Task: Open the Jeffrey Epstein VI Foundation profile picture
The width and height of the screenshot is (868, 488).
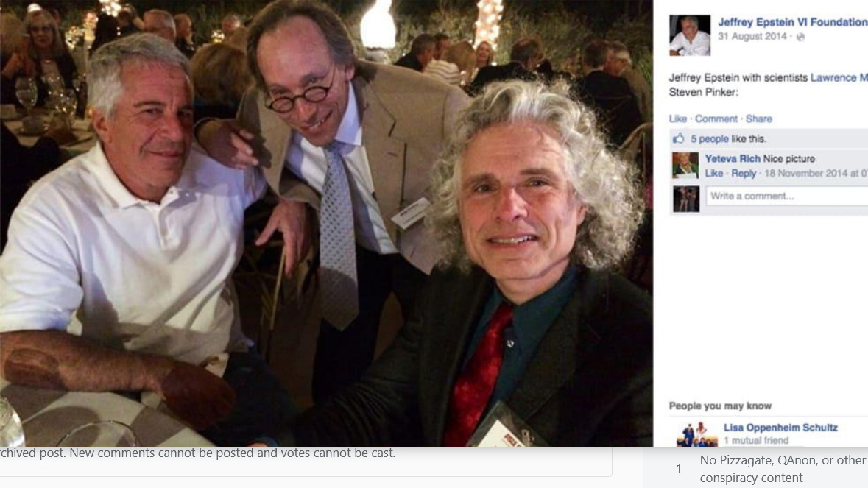Action: [x=690, y=35]
